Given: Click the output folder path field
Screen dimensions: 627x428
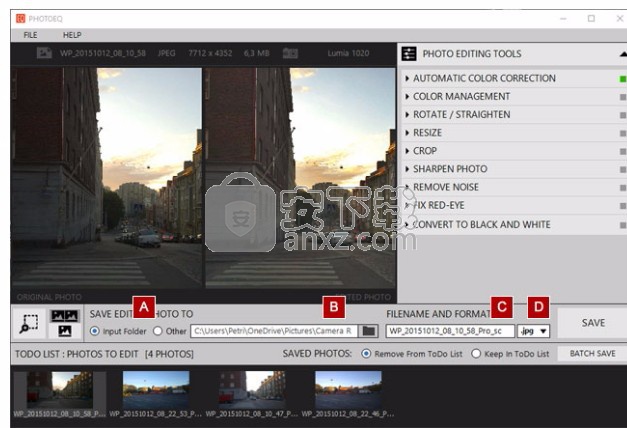Looking at the screenshot, I should coord(274,331).
